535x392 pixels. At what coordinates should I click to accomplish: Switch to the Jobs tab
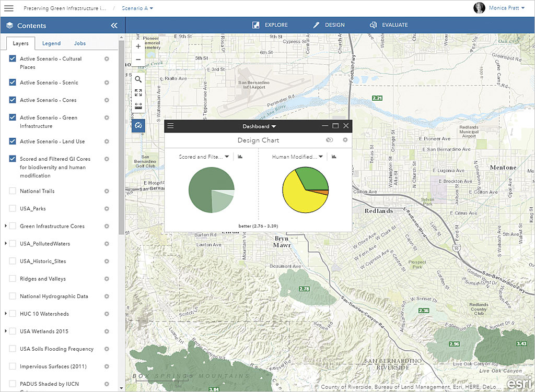(79, 43)
